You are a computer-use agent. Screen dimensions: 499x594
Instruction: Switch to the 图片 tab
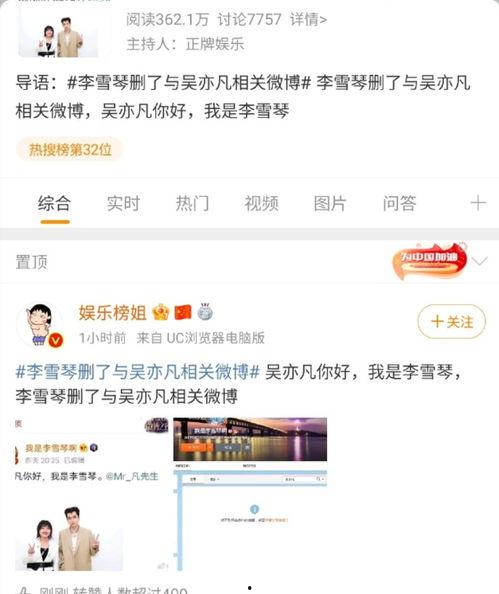(x=330, y=204)
